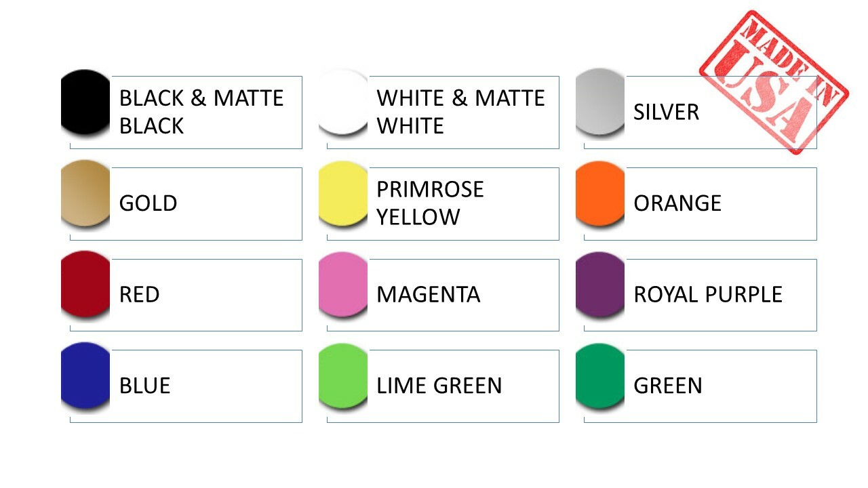Choose the magenta pink swatch circle

click(x=343, y=284)
